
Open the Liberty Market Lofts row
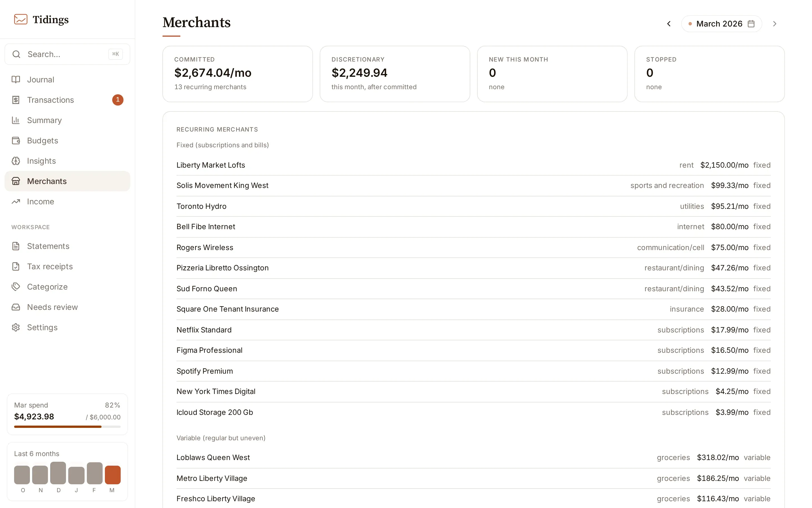(473, 165)
